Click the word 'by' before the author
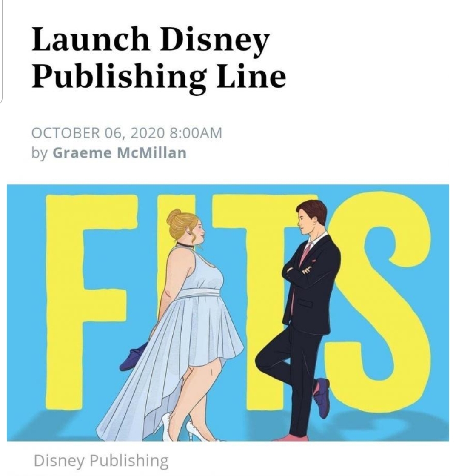The image size is (456, 476). 40,153
